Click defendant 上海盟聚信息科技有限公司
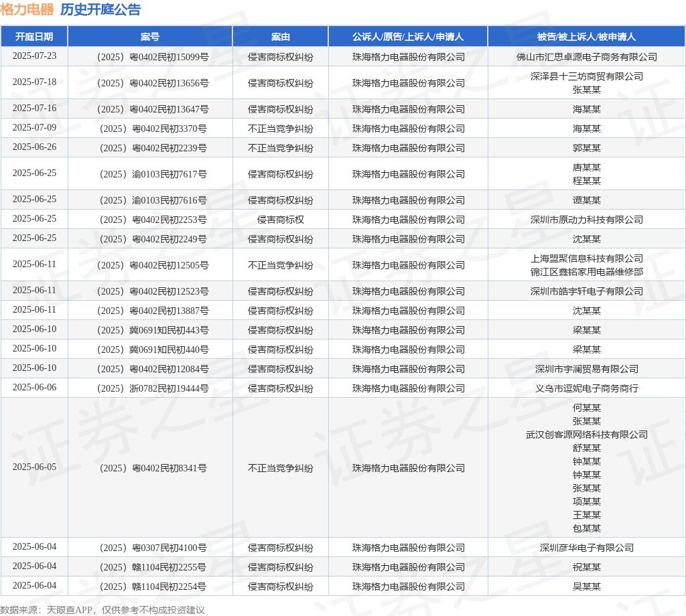The image size is (686, 616). (587, 259)
